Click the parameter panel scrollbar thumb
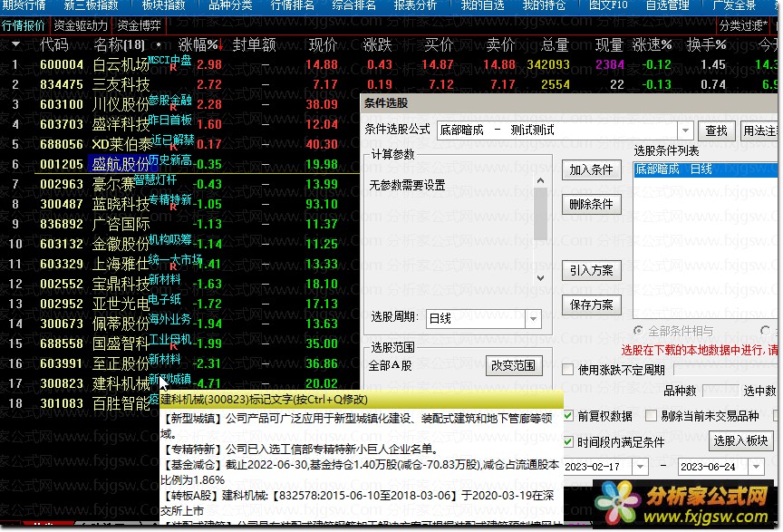 [540, 213]
